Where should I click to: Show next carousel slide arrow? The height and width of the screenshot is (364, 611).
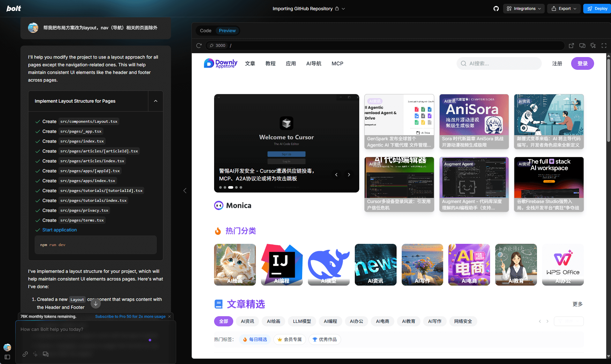(349, 175)
